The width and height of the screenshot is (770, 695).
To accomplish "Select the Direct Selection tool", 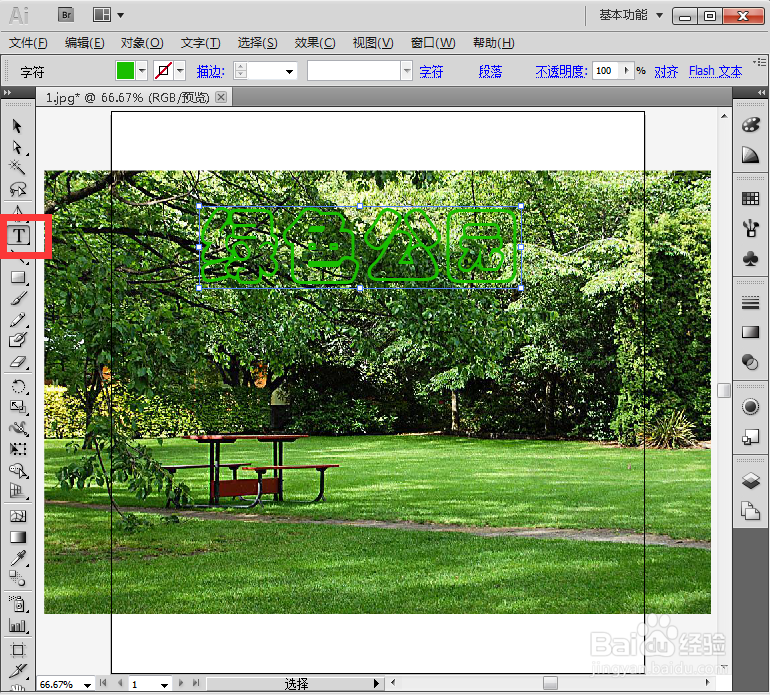I will pyautogui.click(x=17, y=147).
